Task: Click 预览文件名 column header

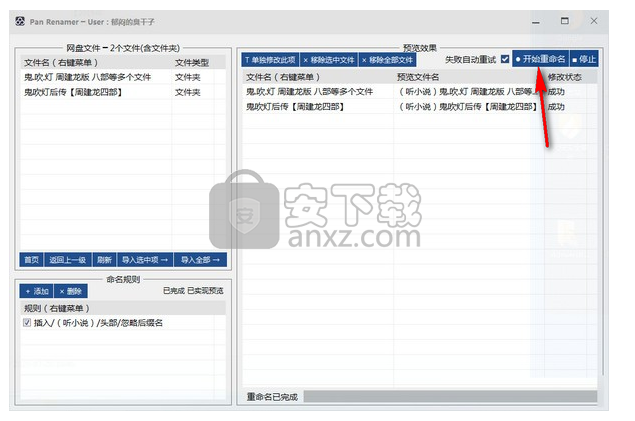Action: [469, 77]
